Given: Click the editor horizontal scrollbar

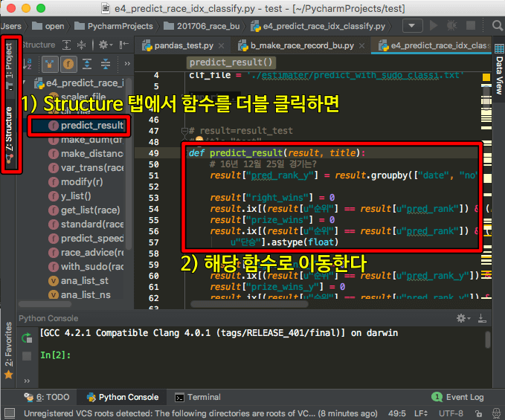Looking at the screenshot, I should pyautogui.click(x=249, y=304).
